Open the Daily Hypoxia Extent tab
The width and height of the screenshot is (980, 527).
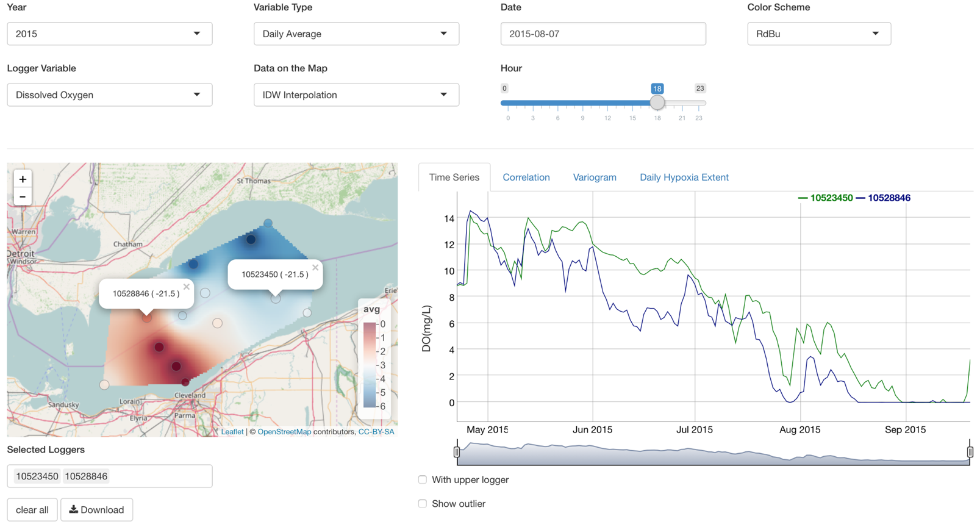click(684, 177)
